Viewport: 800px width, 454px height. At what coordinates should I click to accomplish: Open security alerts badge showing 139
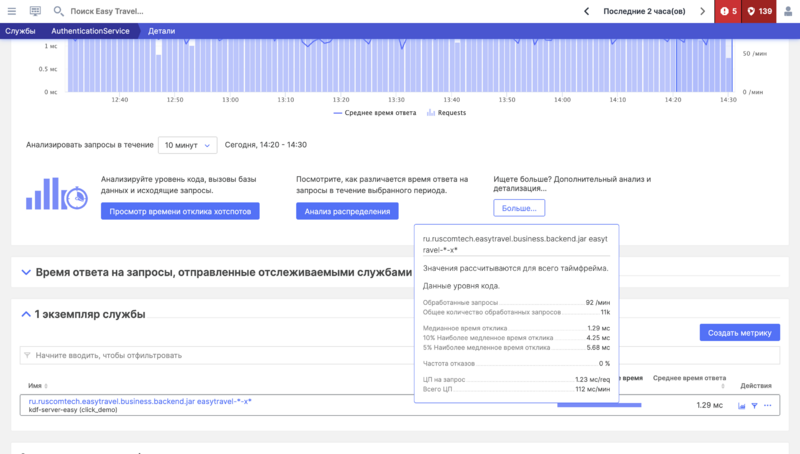click(x=759, y=11)
